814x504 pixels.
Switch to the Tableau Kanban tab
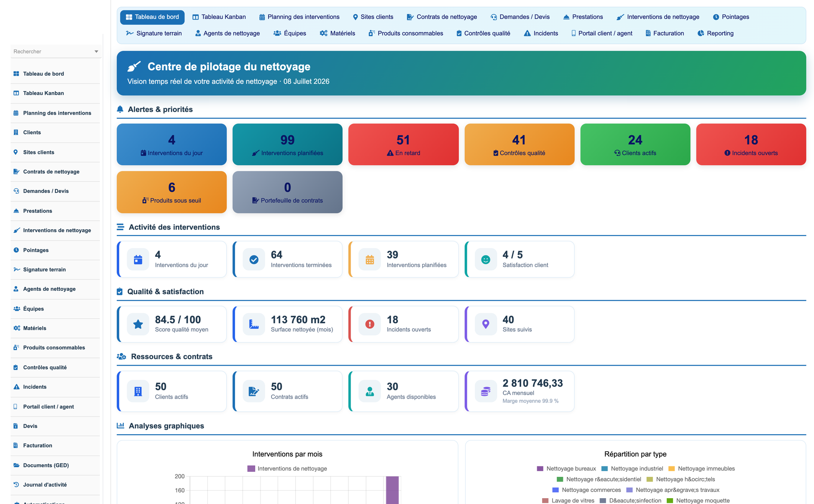pyautogui.click(x=219, y=17)
